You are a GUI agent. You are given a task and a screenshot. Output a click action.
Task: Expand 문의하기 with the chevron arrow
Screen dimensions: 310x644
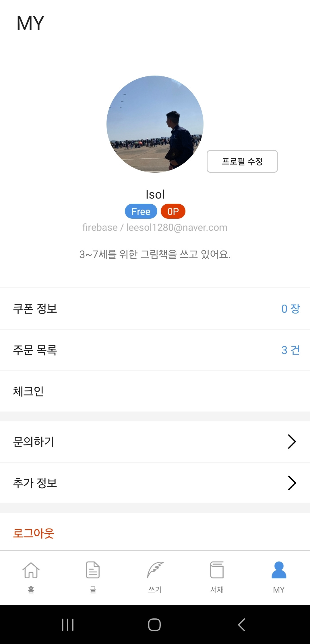292,442
